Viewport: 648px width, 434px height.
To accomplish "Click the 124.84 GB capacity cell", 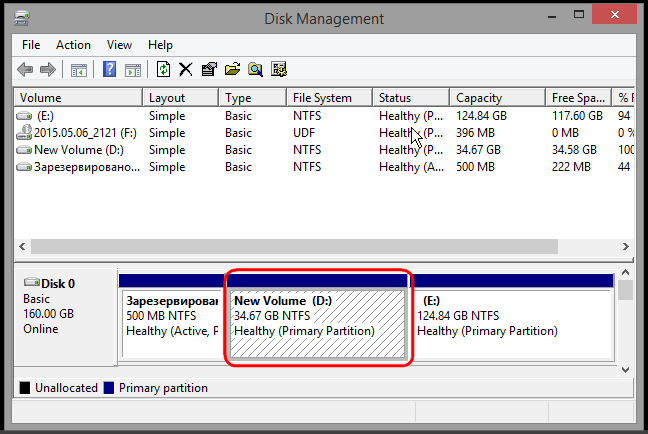I will 481,116.
